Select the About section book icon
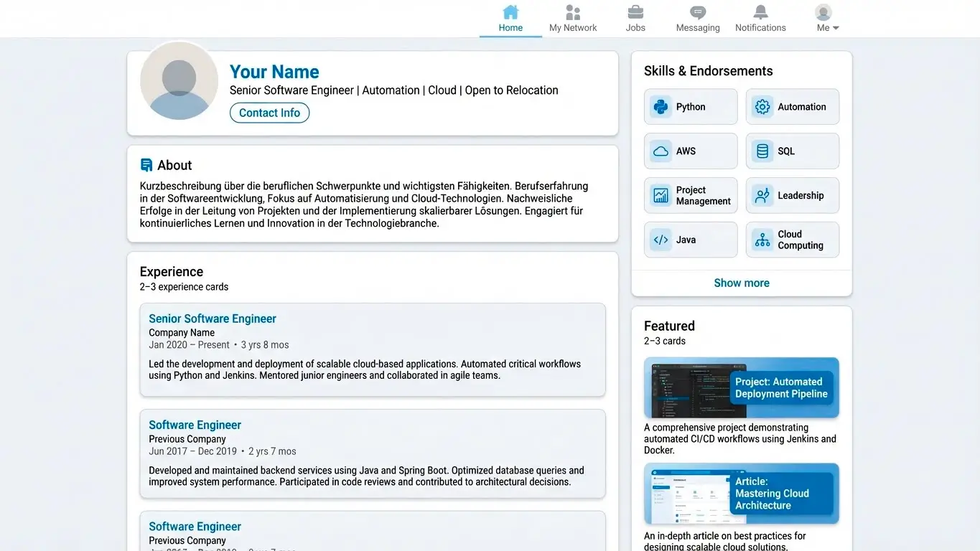 (146, 164)
